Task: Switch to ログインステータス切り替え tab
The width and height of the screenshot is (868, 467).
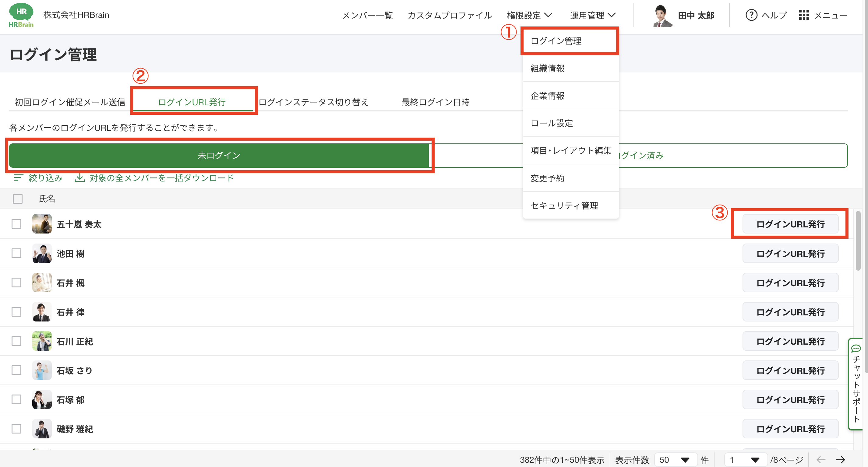Action: coord(313,102)
